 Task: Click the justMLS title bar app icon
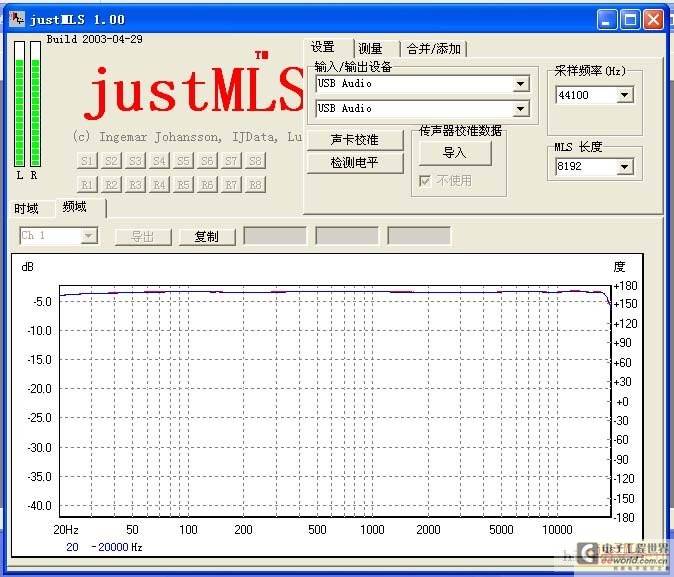(x=17, y=19)
